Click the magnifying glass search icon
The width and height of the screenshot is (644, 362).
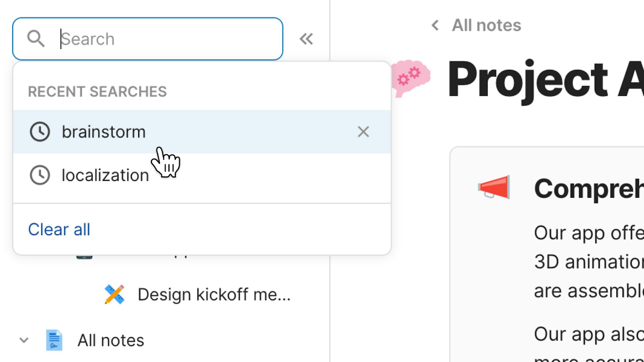[36, 39]
